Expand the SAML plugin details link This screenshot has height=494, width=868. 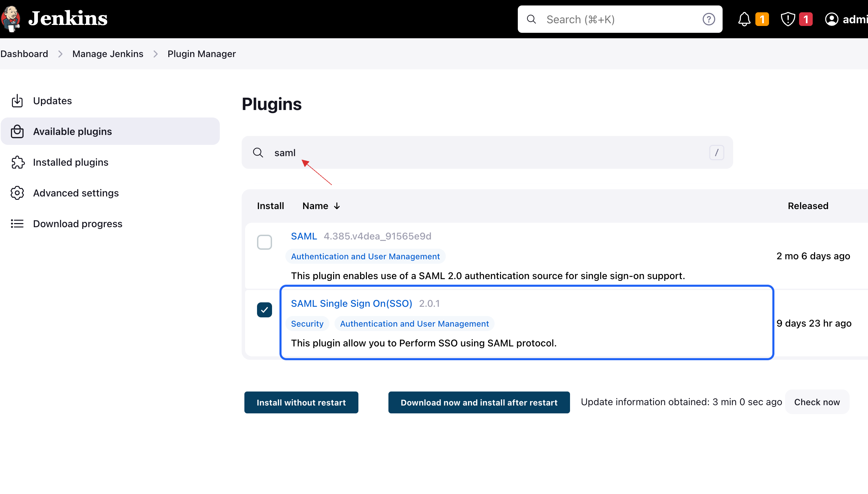[304, 236]
